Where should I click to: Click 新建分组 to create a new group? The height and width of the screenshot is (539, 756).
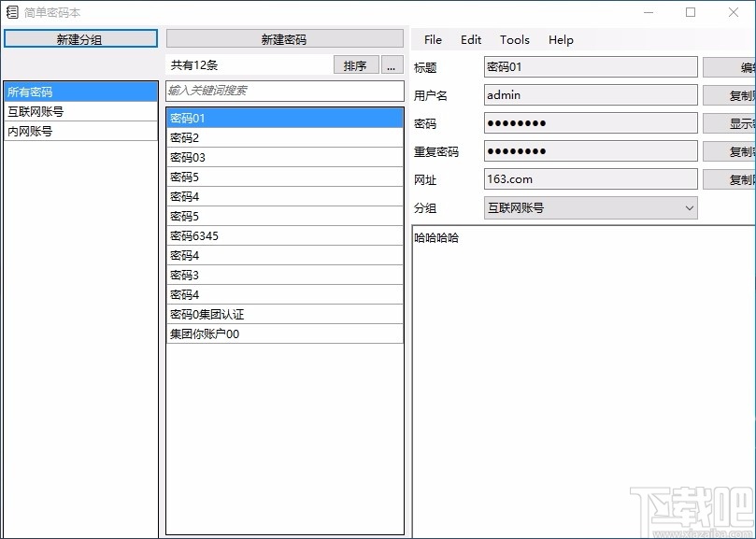(x=80, y=37)
